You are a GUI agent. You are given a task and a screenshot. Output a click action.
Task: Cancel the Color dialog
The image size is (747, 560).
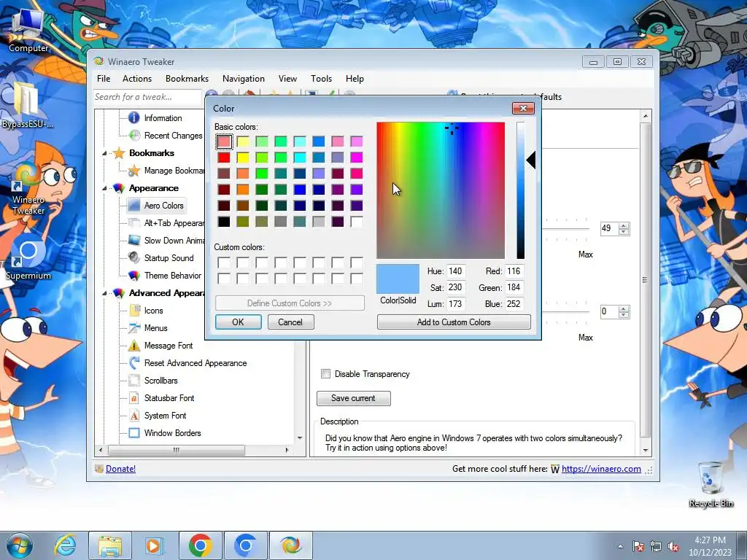click(290, 322)
